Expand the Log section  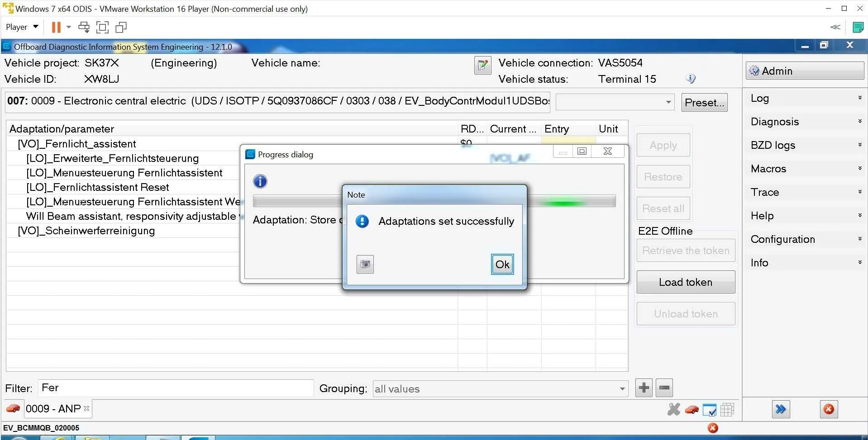(x=806, y=98)
